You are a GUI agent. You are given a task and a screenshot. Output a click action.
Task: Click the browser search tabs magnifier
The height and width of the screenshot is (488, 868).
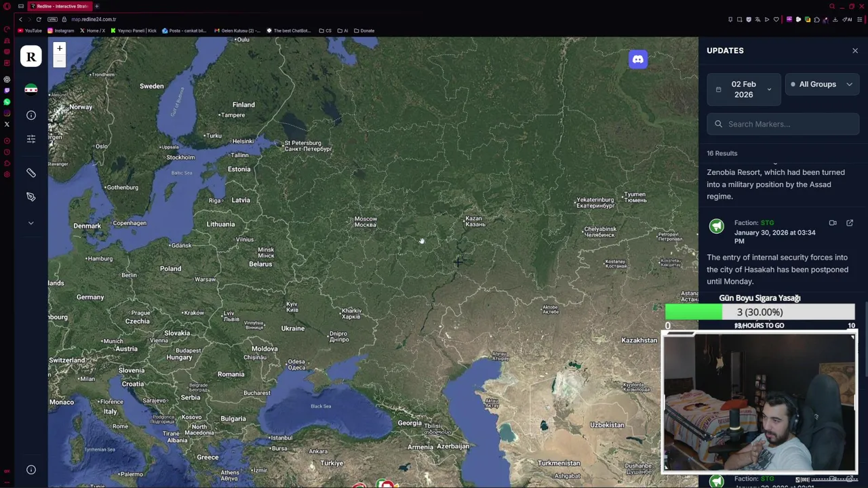pos(832,6)
